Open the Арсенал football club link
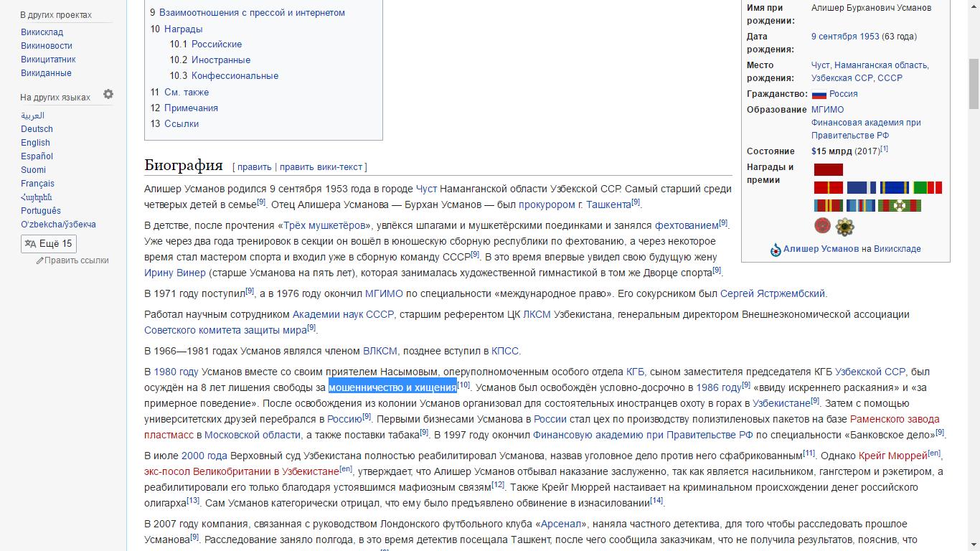The width and height of the screenshot is (980, 551). 560,524
